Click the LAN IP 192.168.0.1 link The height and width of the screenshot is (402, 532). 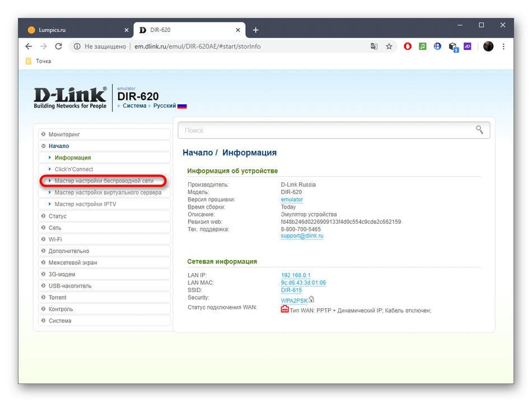point(296,275)
